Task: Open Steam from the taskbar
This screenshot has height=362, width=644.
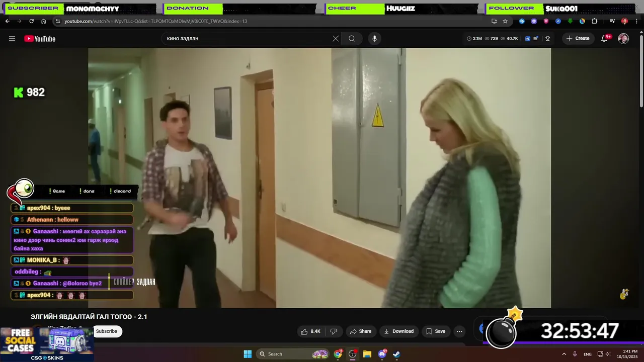Action: (x=396, y=354)
